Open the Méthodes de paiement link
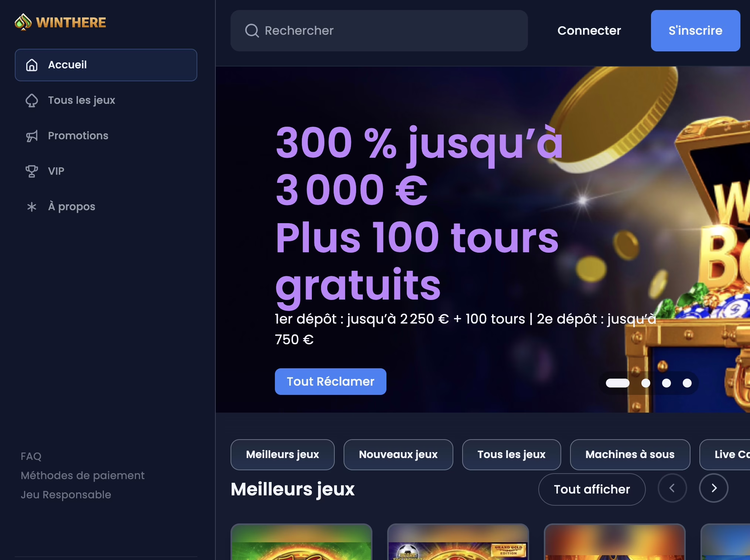750x560 pixels. coord(82,475)
